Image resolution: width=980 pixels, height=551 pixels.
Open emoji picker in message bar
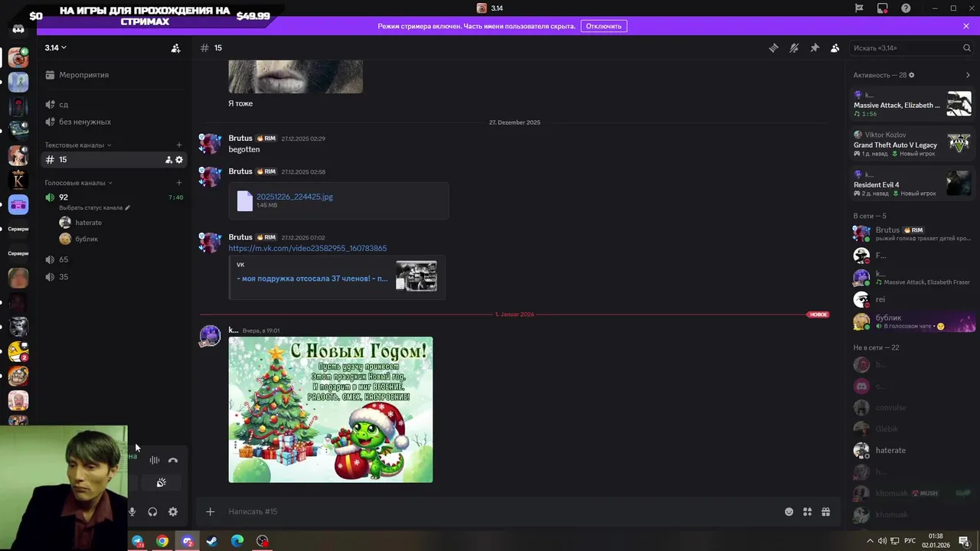[x=789, y=512]
